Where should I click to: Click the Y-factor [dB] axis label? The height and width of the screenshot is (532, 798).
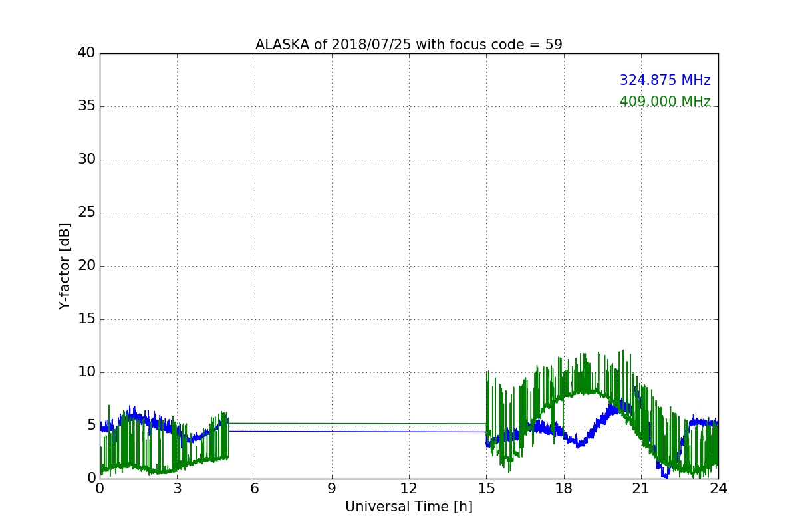(65, 266)
